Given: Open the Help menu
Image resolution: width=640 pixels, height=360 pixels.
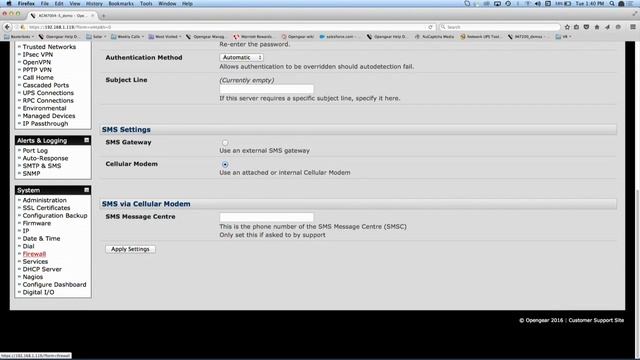Looking at the screenshot, I should tap(187, 3).
